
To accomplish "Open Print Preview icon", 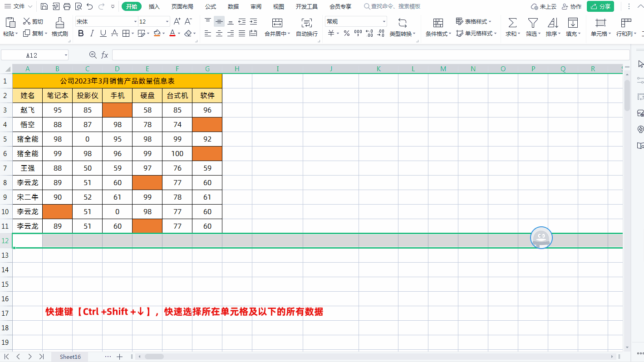I will click(78, 6).
